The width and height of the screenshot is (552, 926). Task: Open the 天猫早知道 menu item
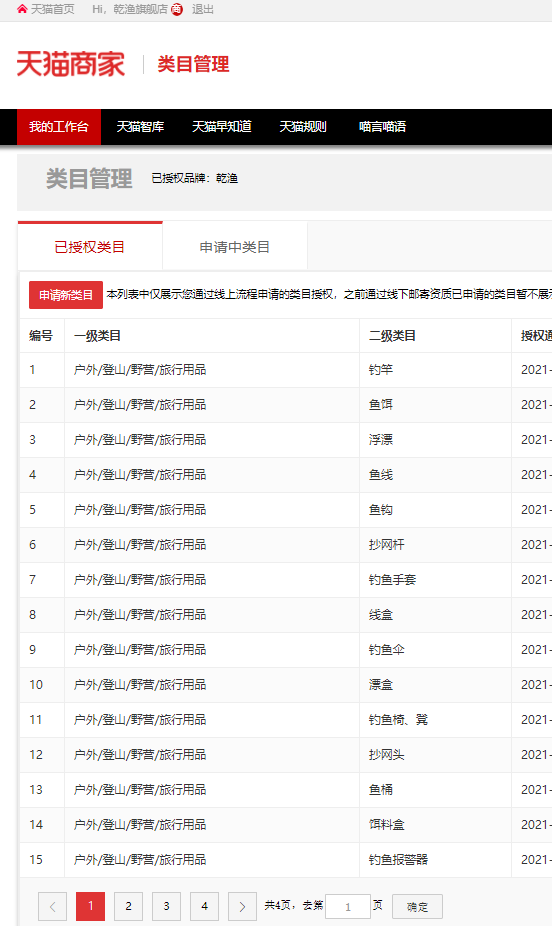pyautogui.click(x=222, y=126)
